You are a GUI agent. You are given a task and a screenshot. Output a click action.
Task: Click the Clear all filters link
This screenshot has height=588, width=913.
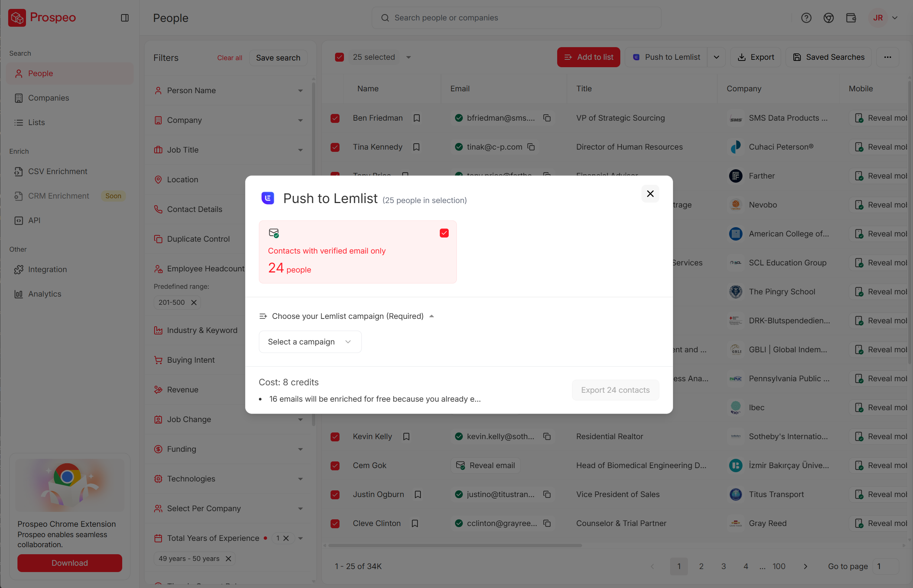(229, 58)
